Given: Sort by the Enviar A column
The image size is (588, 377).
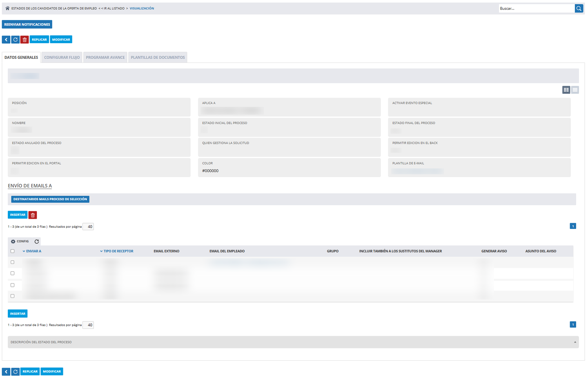Looking at the screenshot, I should [32, 251].
